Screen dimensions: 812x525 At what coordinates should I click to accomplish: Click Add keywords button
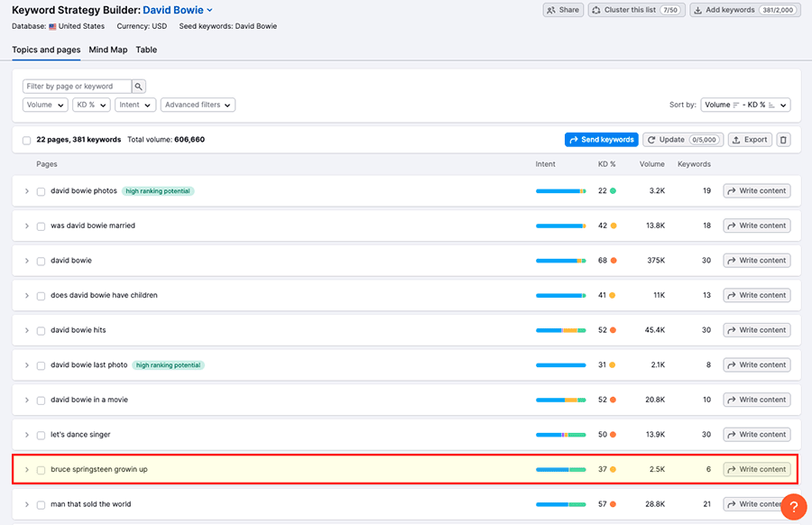pyautogui.click(x=745, y=10)
